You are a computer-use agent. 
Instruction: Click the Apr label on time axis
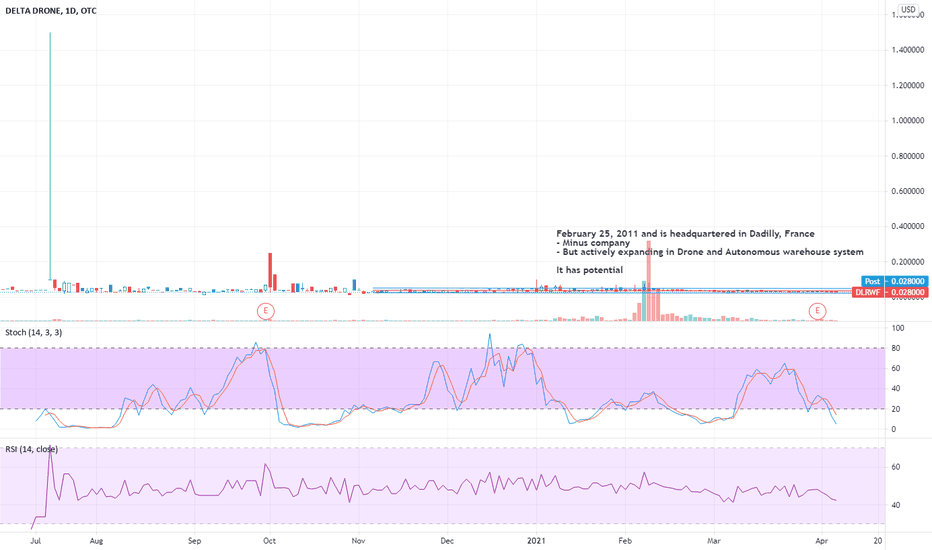pos(821,540)
